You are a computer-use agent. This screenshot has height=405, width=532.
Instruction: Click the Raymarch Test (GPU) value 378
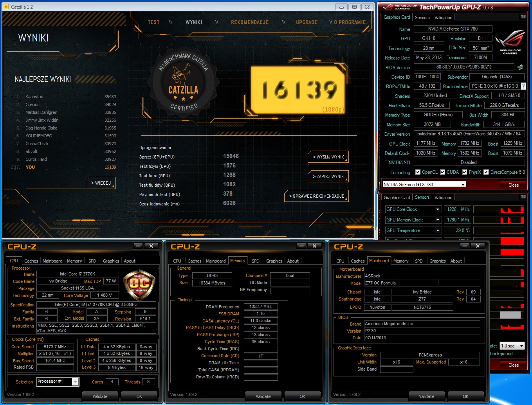point(228,194)
